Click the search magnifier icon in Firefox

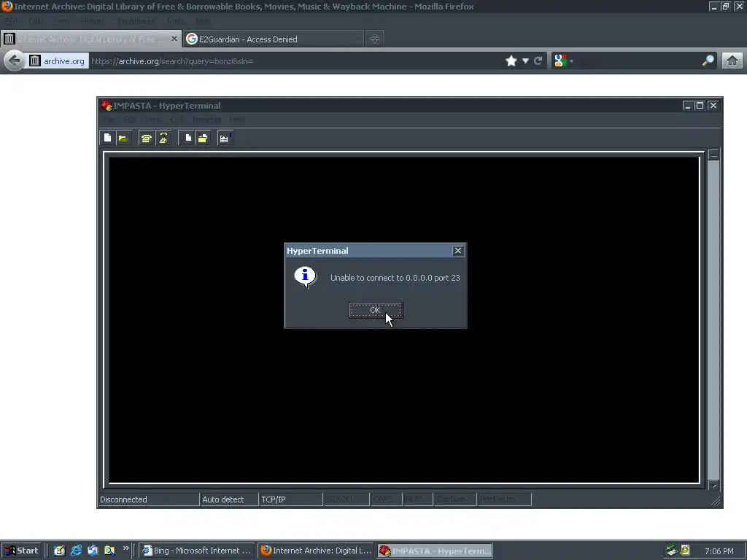click(708, 61)
